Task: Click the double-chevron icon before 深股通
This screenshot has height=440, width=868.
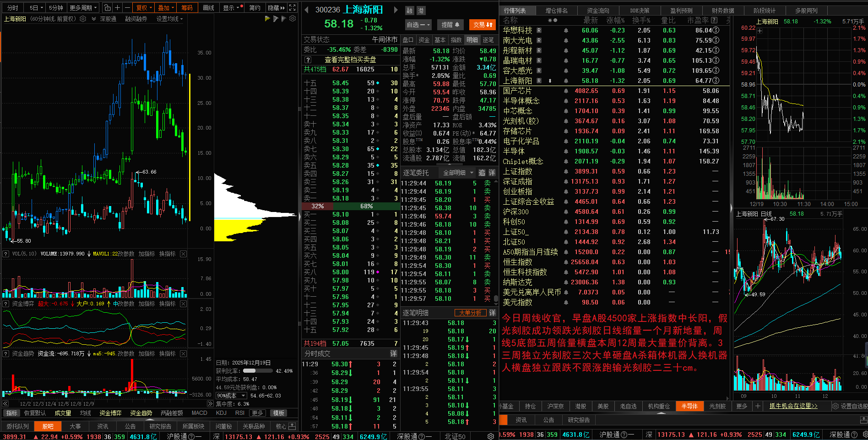Action: 94,19
